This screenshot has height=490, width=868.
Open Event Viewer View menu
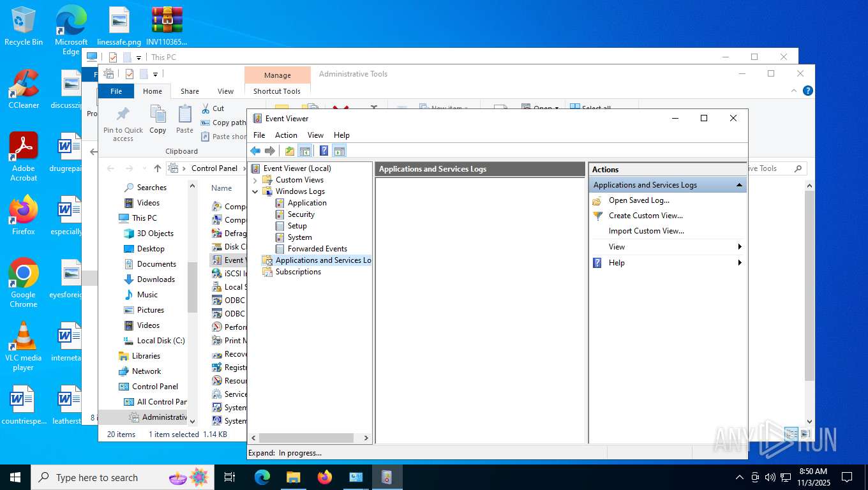(x=315, y=135)
